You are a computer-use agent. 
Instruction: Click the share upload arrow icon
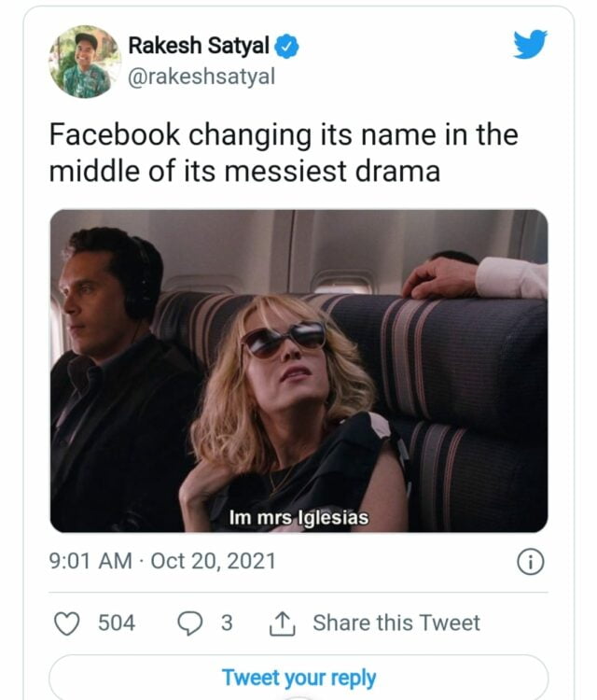point(282,623)
